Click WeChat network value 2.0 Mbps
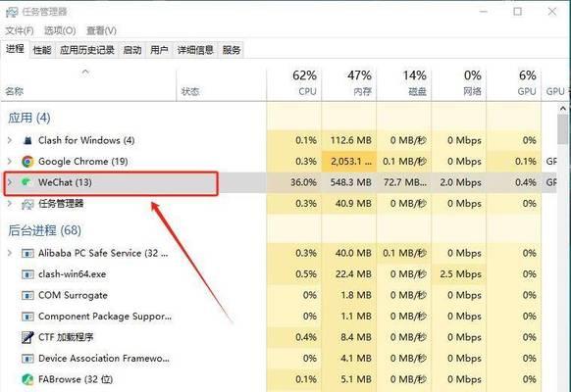The width and height of the screenshot is (571, 392). click(461, 182)
